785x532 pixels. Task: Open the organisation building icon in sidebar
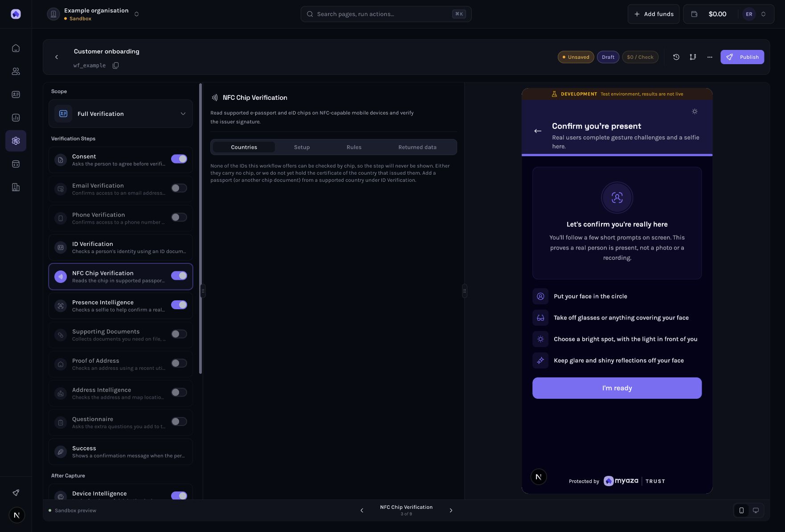[16, 187]
